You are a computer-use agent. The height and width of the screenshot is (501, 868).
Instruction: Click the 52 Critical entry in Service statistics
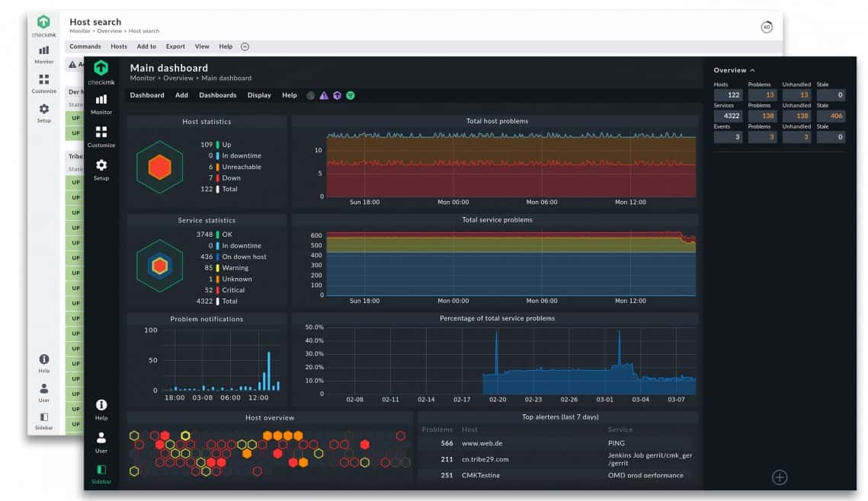224,290
